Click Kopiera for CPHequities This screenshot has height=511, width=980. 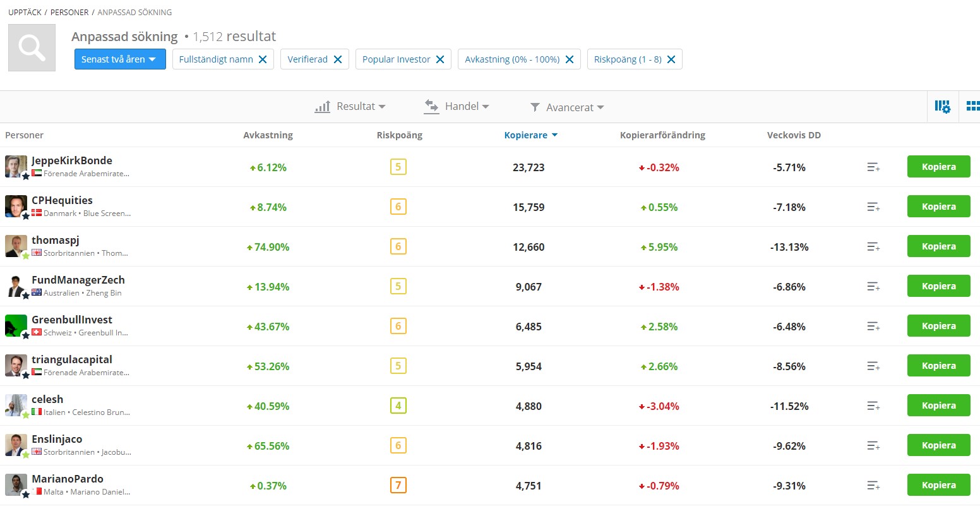938,207
